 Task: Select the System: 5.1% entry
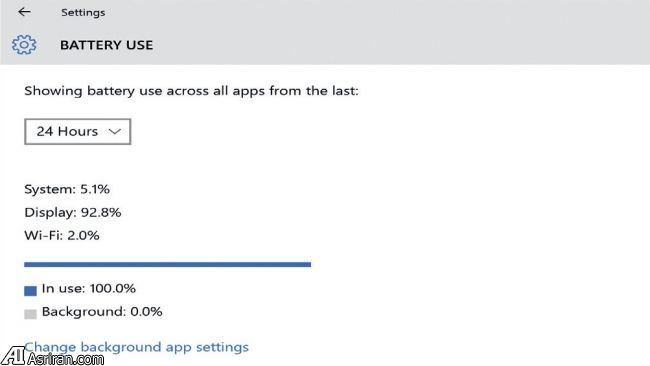click(x=67, y=189)
